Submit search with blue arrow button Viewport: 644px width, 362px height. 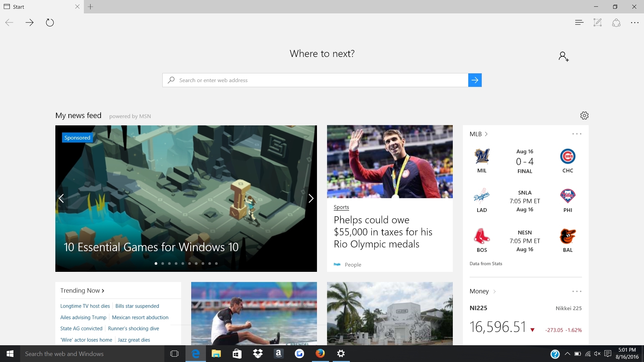475,80
